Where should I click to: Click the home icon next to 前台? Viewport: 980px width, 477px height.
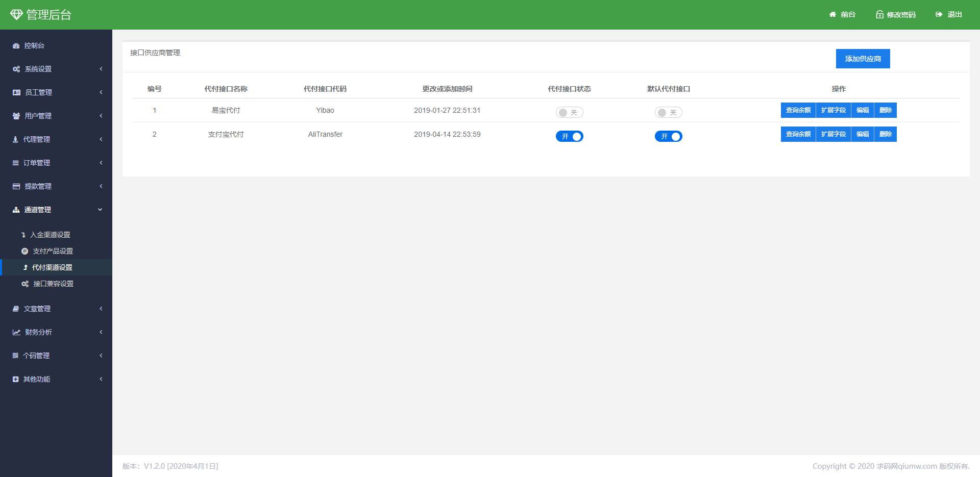point(832,14)
